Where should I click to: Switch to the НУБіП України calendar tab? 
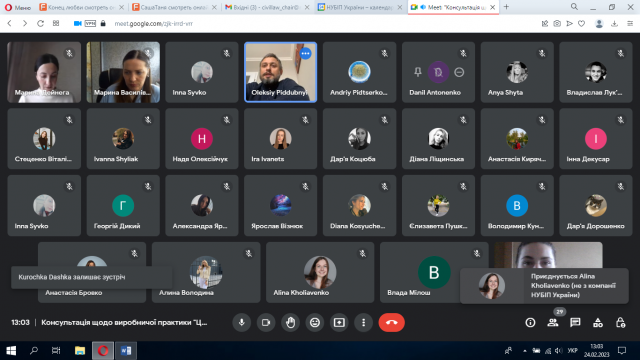(360, 7)
